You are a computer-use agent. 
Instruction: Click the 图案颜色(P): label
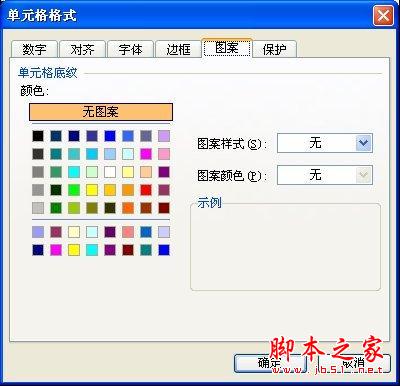click(232, 176)
